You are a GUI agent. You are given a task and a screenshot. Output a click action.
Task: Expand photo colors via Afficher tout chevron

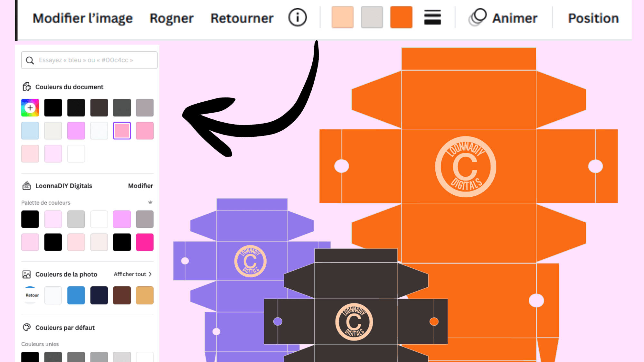tap(150, 274)
